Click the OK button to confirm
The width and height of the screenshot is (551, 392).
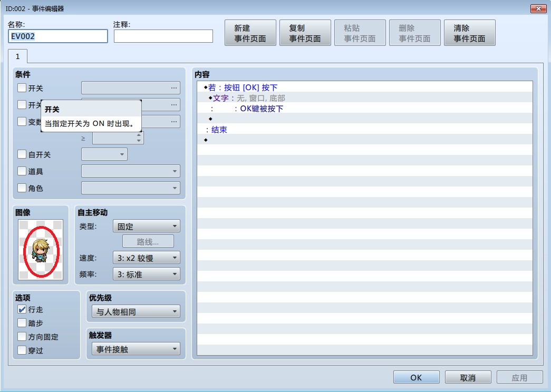[x=417, y=377]
